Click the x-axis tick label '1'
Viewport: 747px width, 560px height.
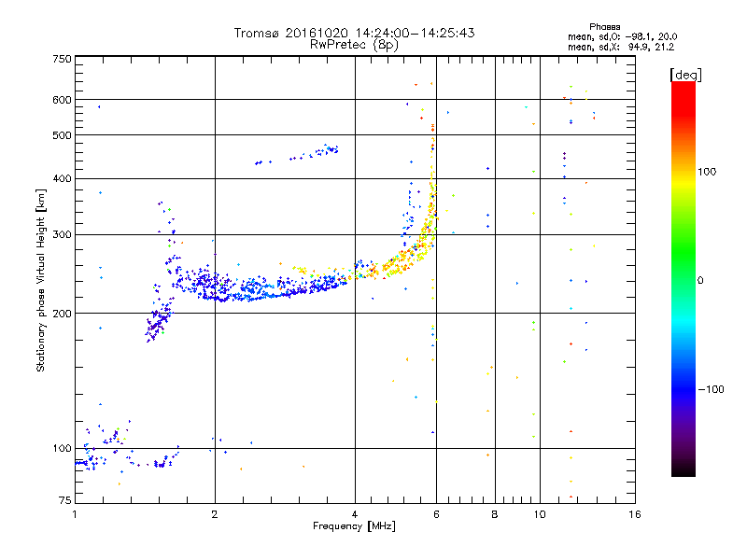(x=75, y=514)
